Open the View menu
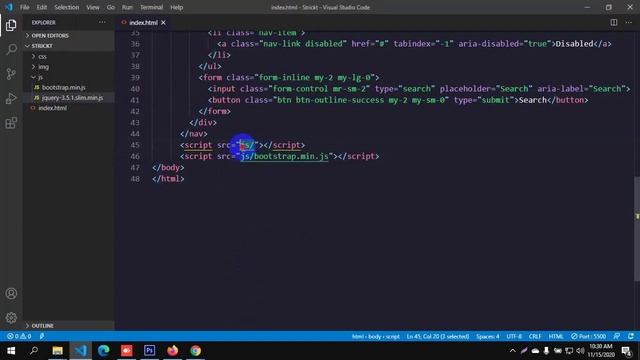Viewport: 640px width, 360px height. (93, 7)
